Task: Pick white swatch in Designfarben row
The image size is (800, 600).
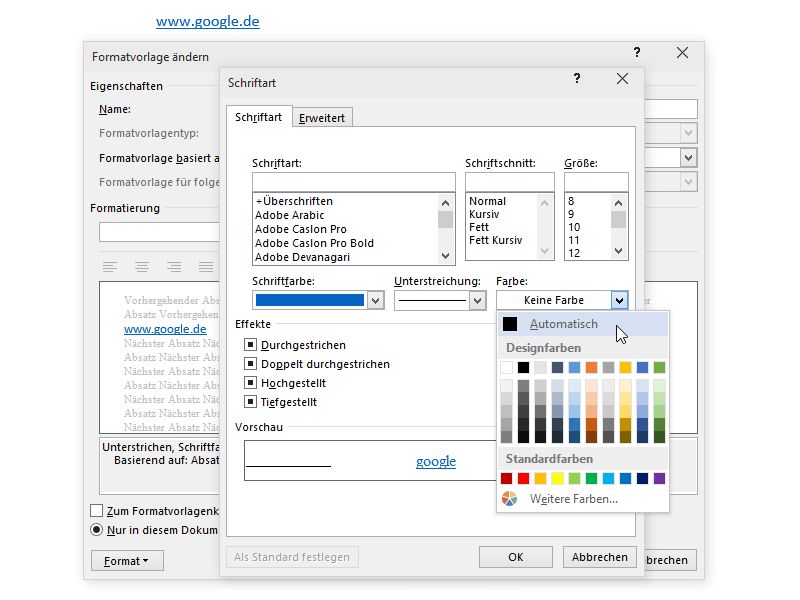Action: click(x=506, y=367)
